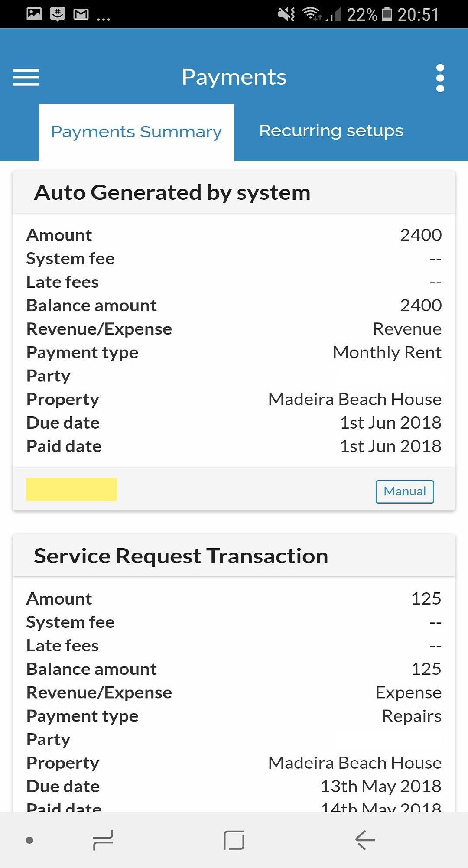The height and width of the screenshot is (868, 468).
Task: Tap the Android back arrow
Action: (365, 840)
